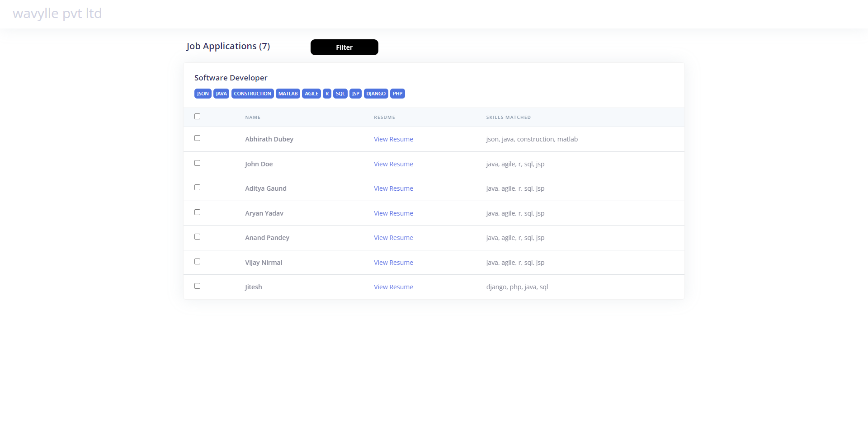Viewport: 868px width, 428px height.
Task: Select the name Abhirath Dubey
Action: (269, 139)
